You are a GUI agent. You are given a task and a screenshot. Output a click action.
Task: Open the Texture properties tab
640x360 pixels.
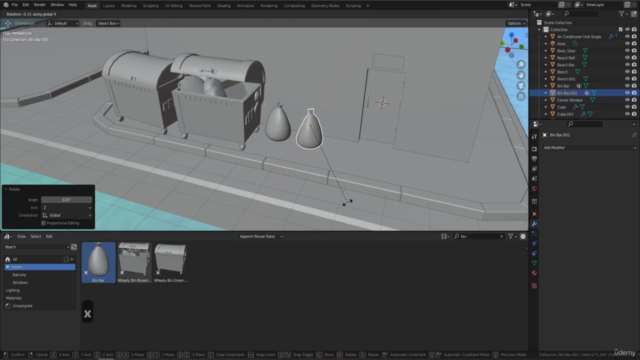click(534, 286)
